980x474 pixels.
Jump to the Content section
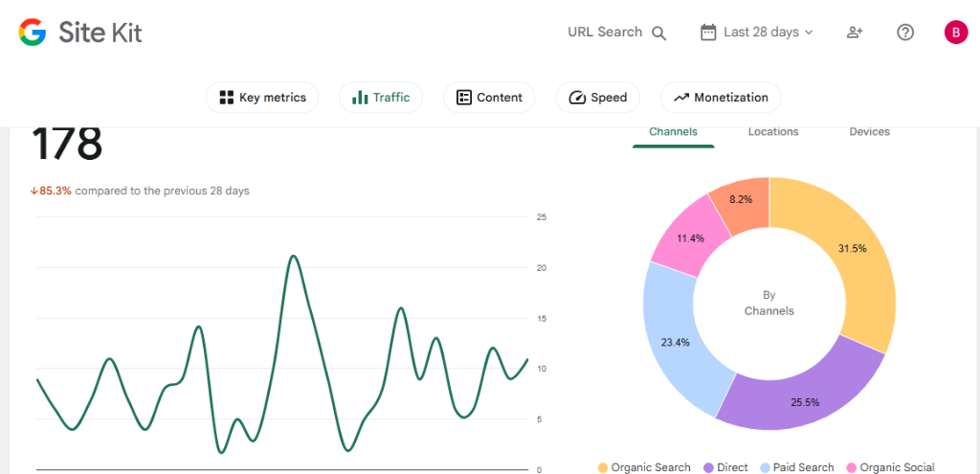pyautogui.click(x=489, y=98)
